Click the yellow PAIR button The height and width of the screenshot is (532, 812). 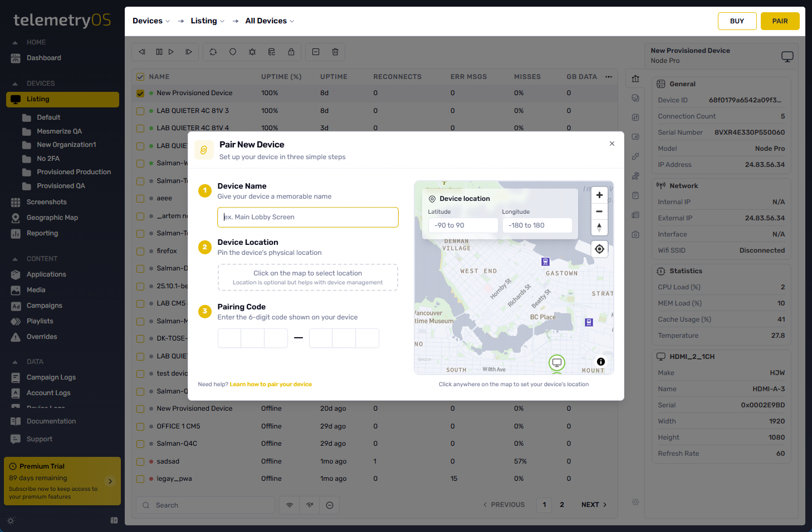[x=780, y=21]
